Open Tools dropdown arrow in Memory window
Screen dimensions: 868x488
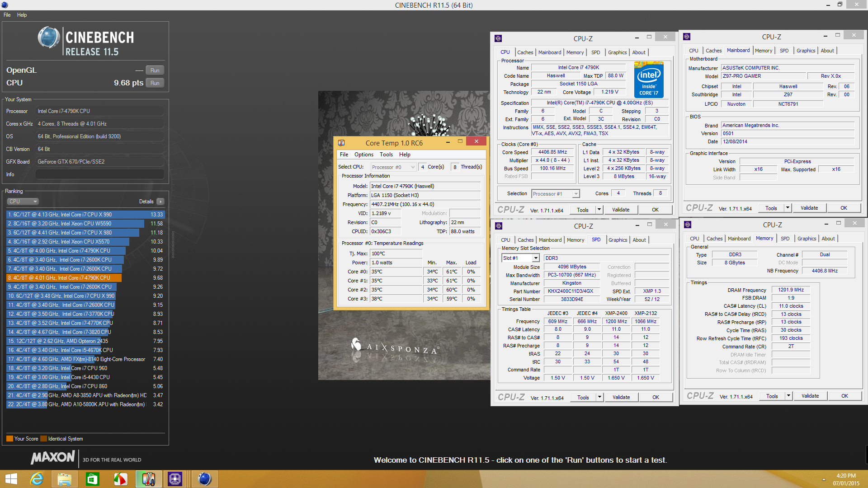(x=788, y=396)
